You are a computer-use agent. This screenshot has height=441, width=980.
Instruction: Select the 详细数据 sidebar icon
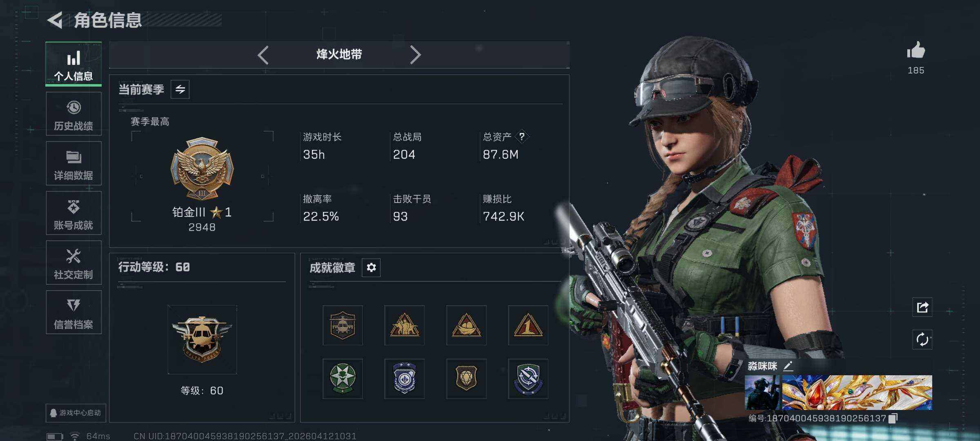[73, 163]
